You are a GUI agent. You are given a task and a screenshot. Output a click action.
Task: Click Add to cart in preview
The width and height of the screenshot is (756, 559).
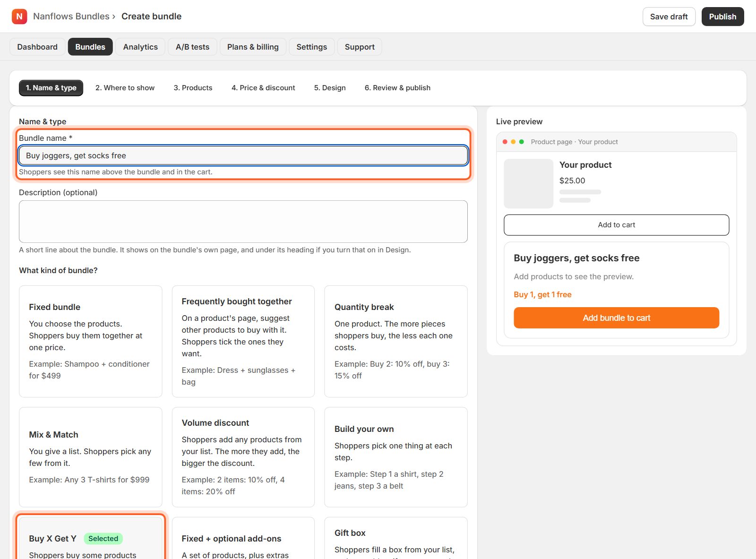point(616,225)
